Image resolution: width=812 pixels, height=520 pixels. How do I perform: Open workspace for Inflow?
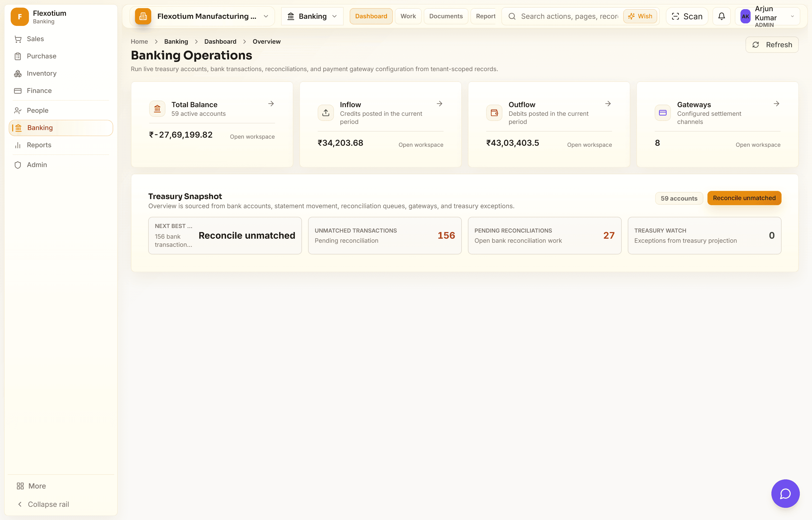click(x=421, y=145)
